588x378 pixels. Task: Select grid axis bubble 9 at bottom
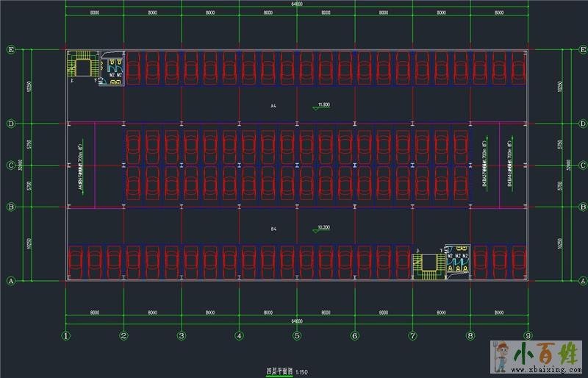tap(528, 336)
